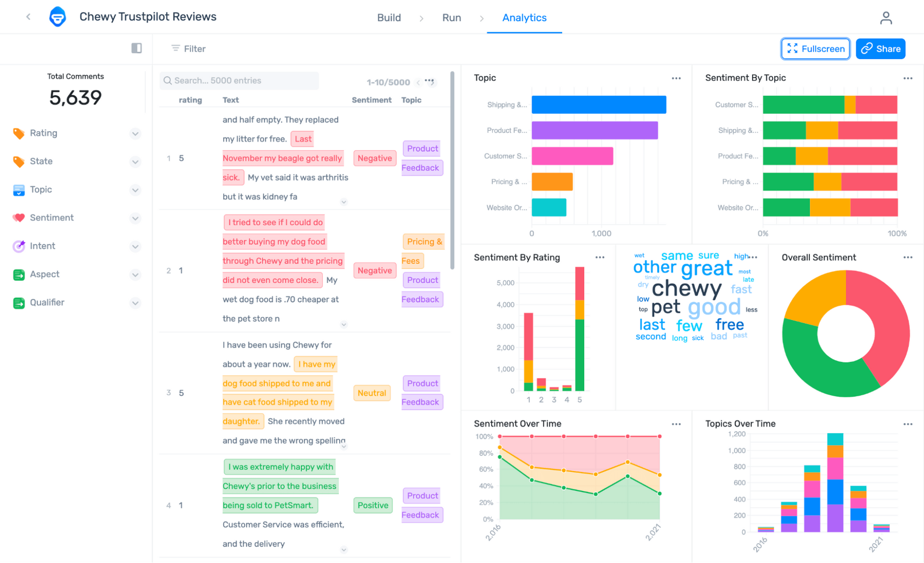The width and height of the screenshot is (924, 563).
Task: Expand the Sentiment filter chevron
Action: click(135, 218)
